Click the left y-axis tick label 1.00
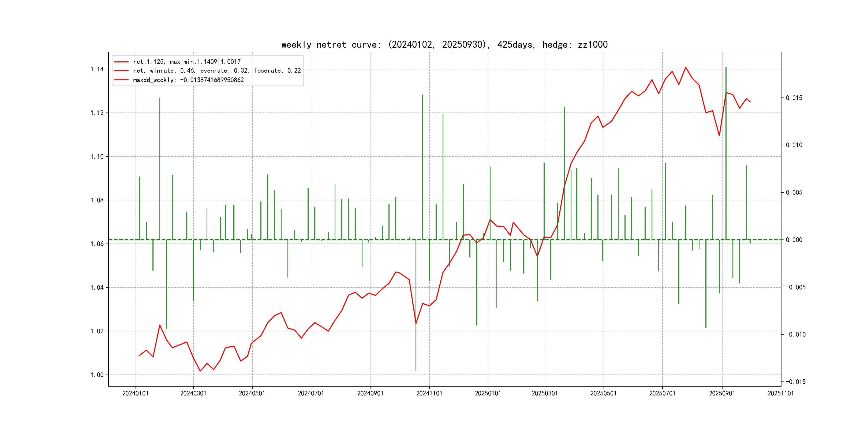This screenshot has height=434, width=868. point(97,375)
